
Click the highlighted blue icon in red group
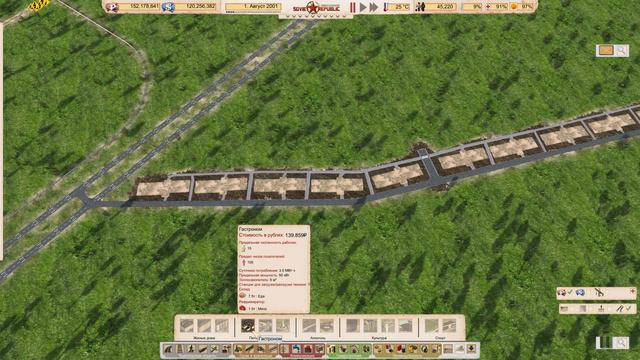(x=296, y=349)
